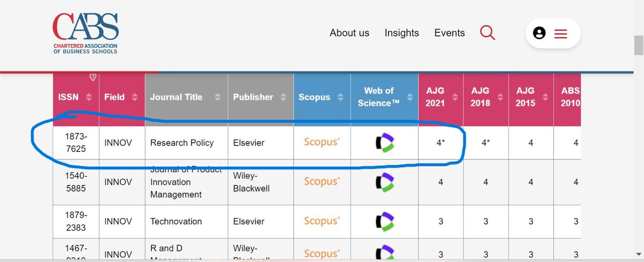The height and width of the screenshot is (262, 644).
Task: Click AJG 2018 rating 4* for Research Policy
Action: [x=486, y=143]
